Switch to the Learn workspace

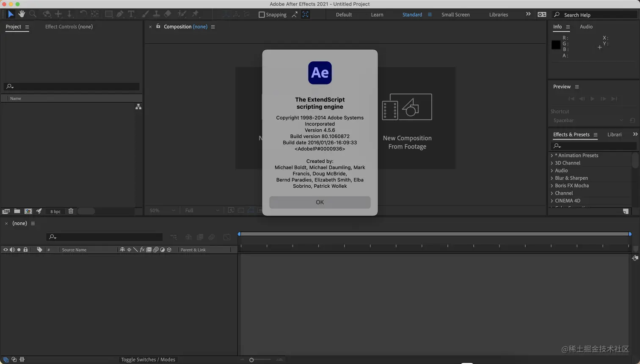tap(377, 14)
